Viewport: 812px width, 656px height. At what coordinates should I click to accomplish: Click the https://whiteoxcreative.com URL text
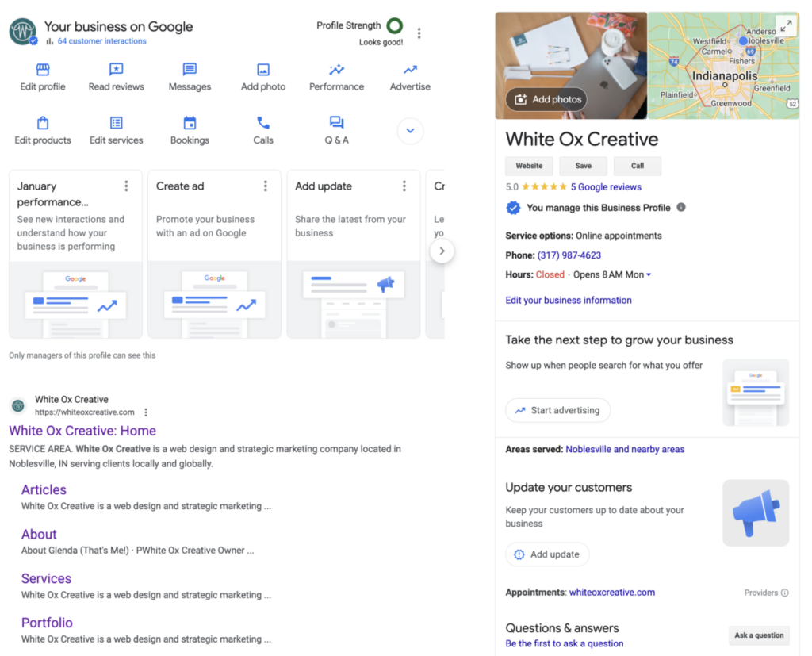click(84, 412)
